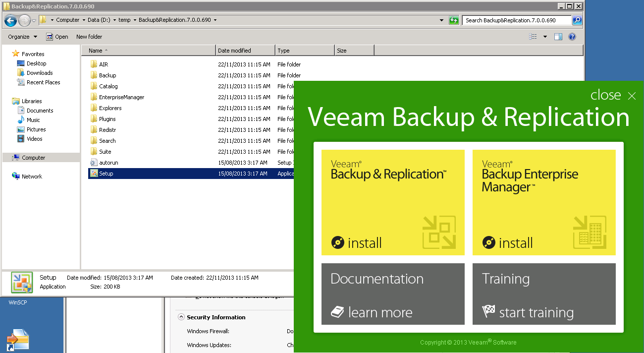
Task: Select the EnterpriseManager folder icon
Action: pyautogui.click(x=94, y=97)
